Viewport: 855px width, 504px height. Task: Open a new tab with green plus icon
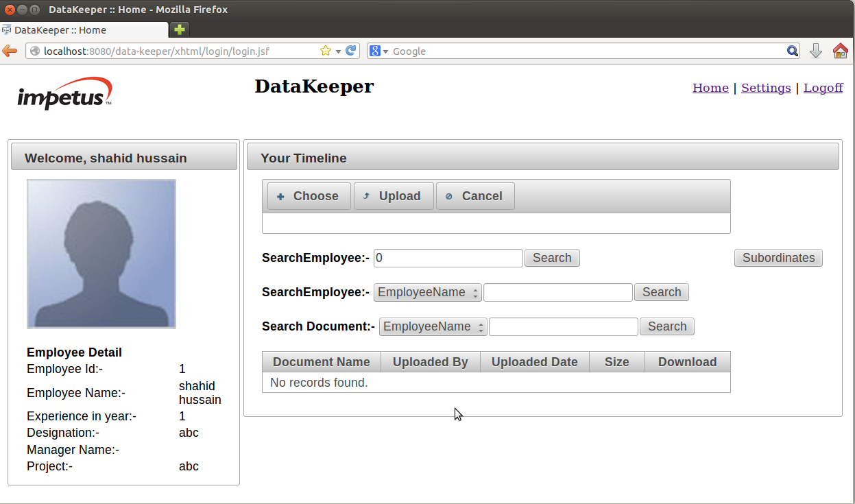coord(179,29)
